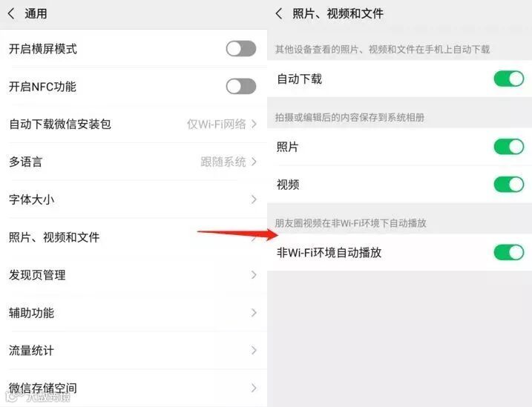Turn on the 开启NFC功能 switch
The width and height of the screenshot is (532, 407).
point(241,87)
